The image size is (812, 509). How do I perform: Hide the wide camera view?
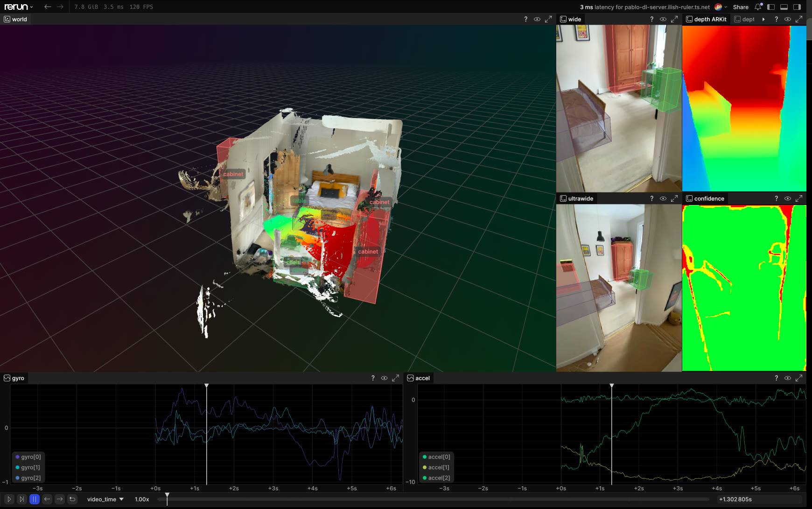(x=663, y=19)
